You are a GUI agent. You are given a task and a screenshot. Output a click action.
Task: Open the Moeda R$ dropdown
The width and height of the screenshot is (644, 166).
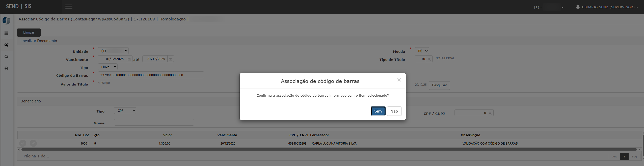tap(422, 51)
